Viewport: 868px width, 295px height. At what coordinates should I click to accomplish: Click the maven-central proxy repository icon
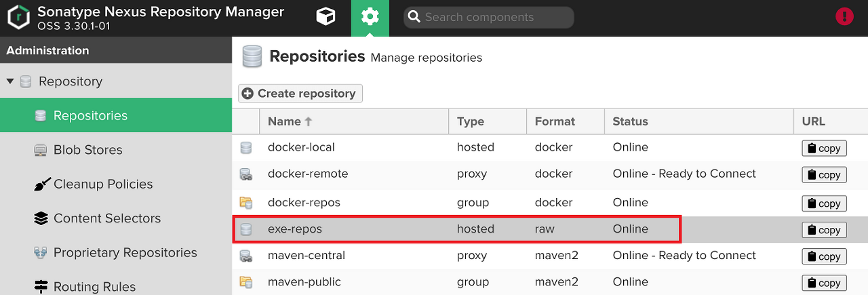coord(245,256)
